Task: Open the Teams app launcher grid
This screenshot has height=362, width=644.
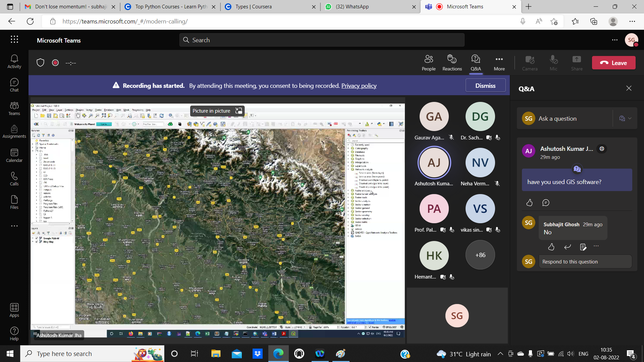Action: tap(14, 40)
